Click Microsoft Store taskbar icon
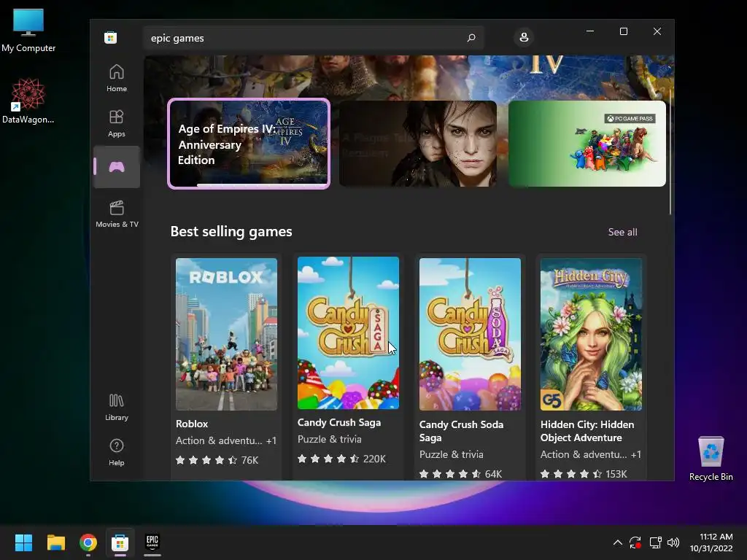Screen dimensions: 747x560 point(120,542)
